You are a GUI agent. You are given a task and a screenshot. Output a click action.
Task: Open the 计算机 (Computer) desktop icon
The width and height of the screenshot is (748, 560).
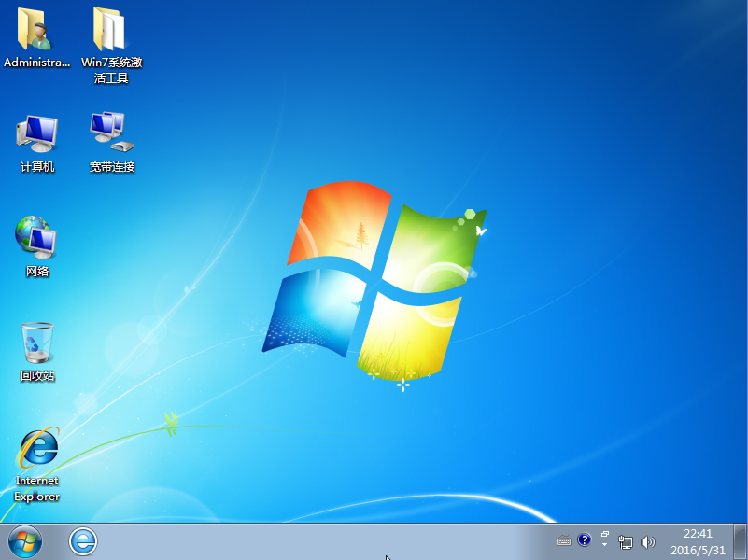35,133
